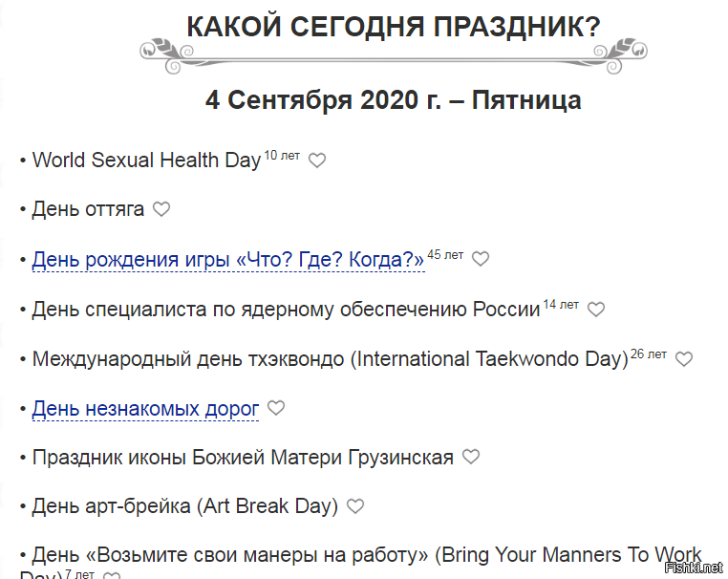Click the КАКОЙ СЕГОДНЯ ПРАЗДНИК? heading

coord(393,27)
